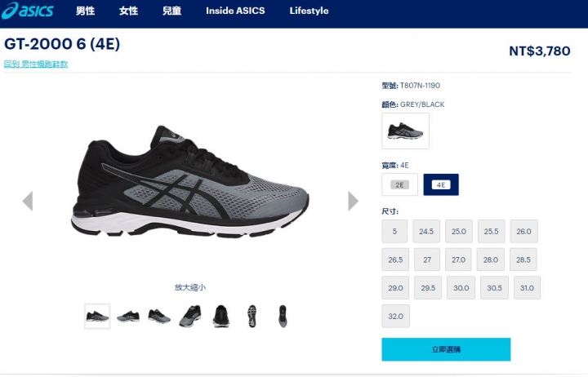Image resolution: width=588 pixels, height=377 pixels.
Task: Choose the 2E width option
Action: coord(399,184)
